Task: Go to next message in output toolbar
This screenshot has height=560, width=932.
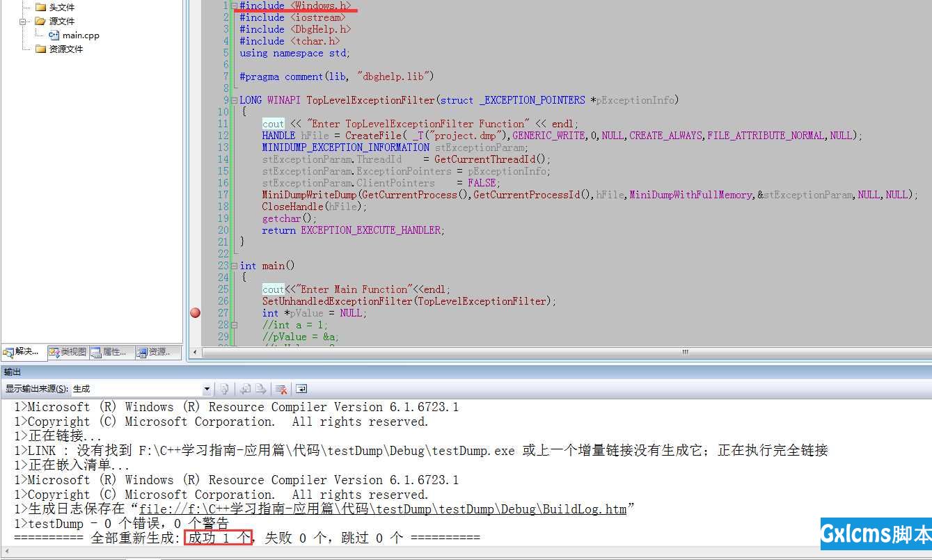Action: 260,389
